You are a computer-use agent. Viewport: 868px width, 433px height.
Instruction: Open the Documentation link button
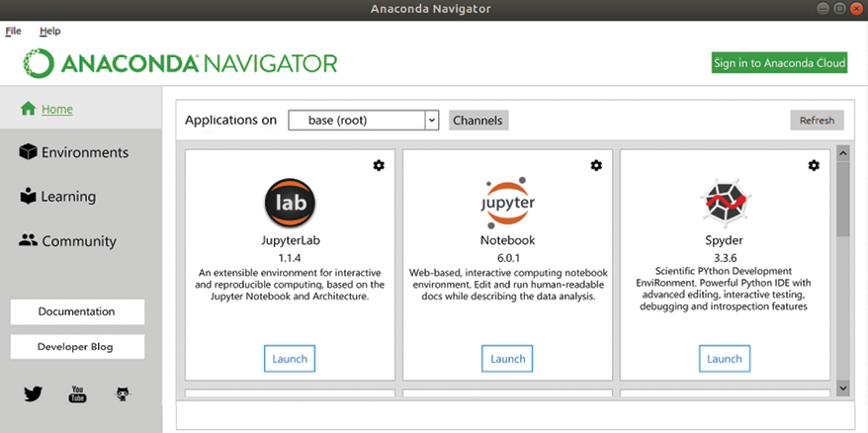[x=77, y=311]
